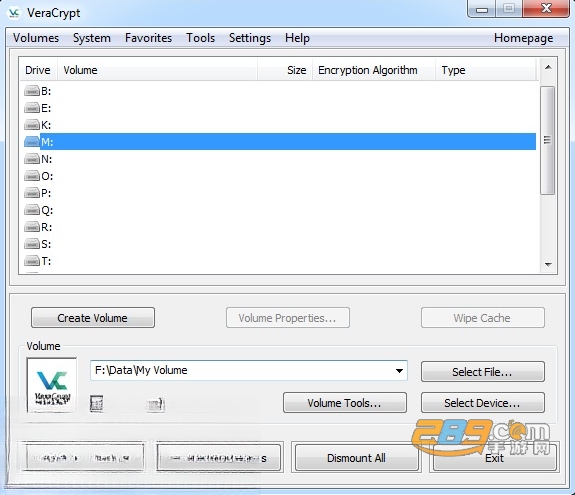575x495 pixels.
Task: Open the Volumes menu
Action: coord(36,38)
